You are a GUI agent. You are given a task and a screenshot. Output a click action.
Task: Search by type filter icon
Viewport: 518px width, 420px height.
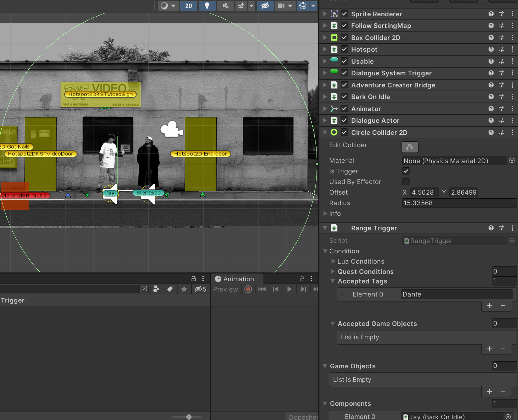coord(156,289)
